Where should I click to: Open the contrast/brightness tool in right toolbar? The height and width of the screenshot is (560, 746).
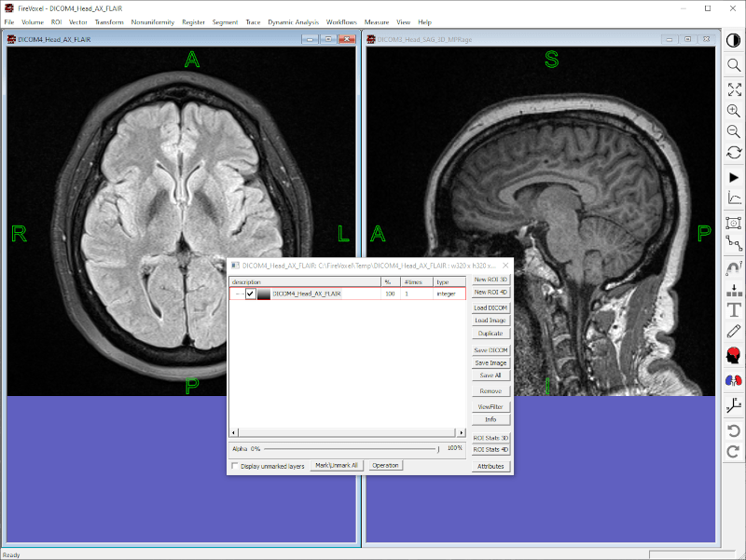[734, 41]
